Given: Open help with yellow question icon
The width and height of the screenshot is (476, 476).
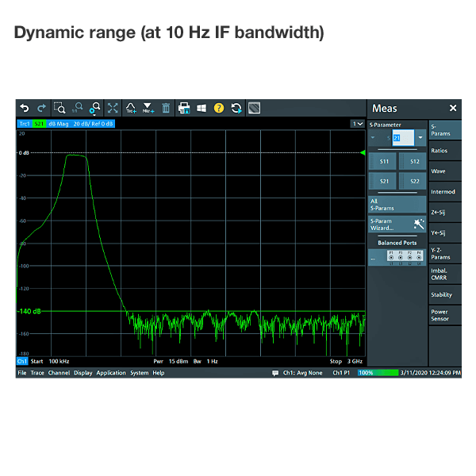Looking at the screenshot, I should 219,108.
